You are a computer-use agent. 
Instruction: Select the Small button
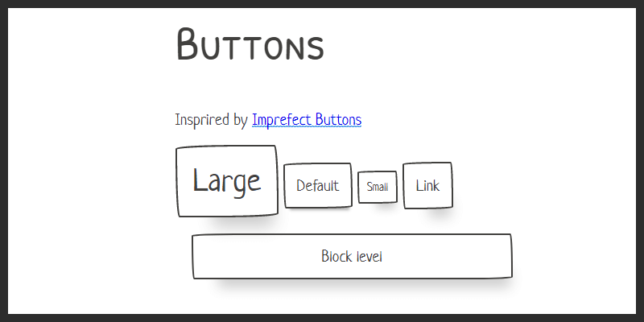[378, 187]
